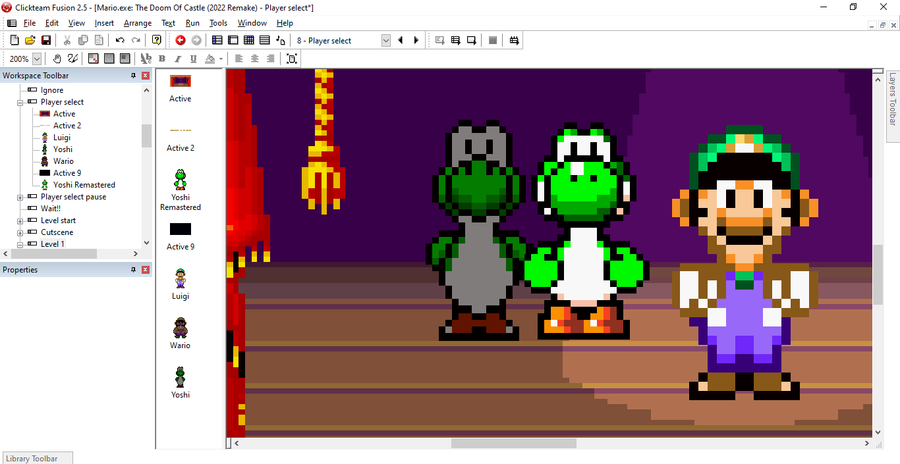This screenshot has width=900, height=464.
Task: Toggle pin on Workspace Toolbar panel
Action: click(x=134, y=76)
